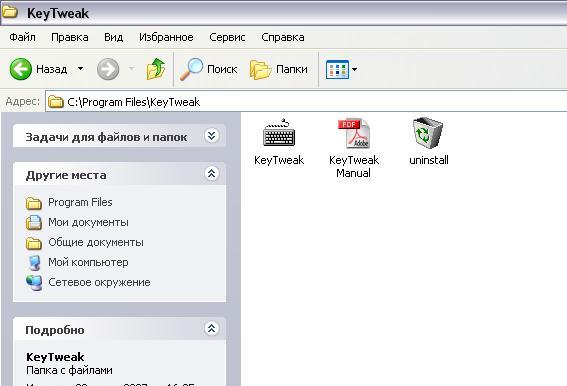567x386 pixels.
Task: Collapse the Подробно details panel
Action: tap(212, 328)
